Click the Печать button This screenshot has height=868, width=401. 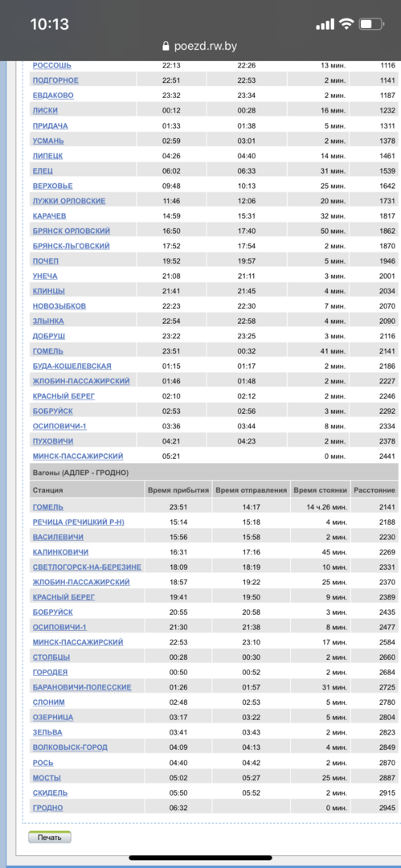[x=50, y=837]
